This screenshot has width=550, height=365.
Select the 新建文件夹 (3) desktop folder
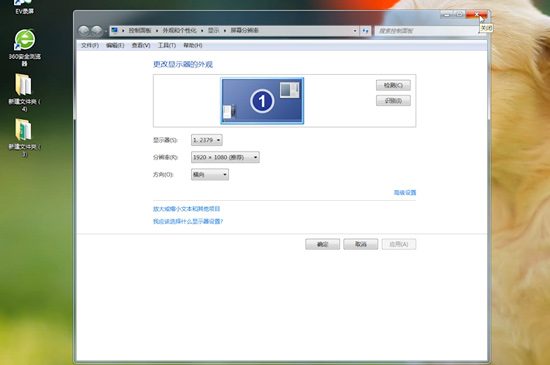24,137
